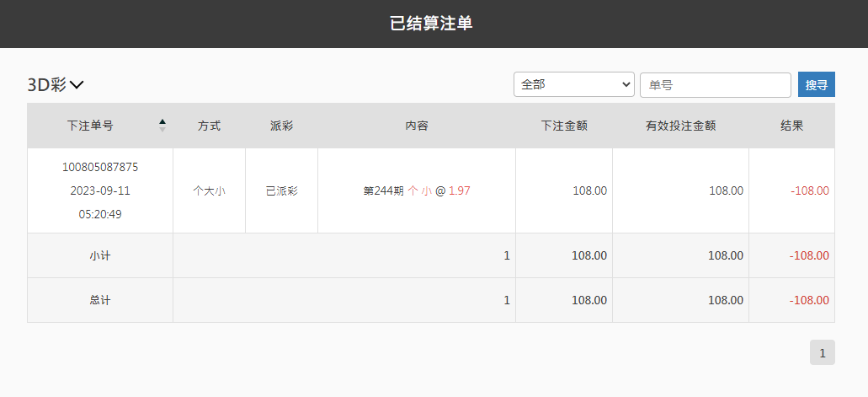This screenshot has width=868, height=397.
Task: Go to page 1 in pagination
Action: pyautogui.click(x=822, y=353)
